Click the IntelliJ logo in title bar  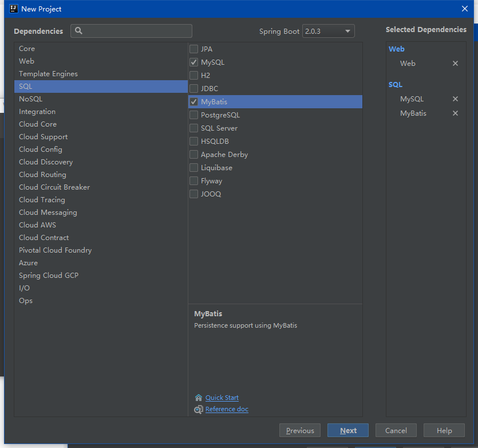[x=14, y=9]
